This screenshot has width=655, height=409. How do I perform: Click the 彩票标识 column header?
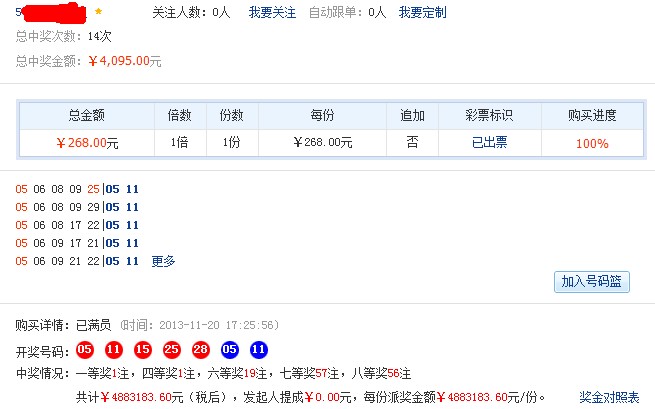coord(489,115)
